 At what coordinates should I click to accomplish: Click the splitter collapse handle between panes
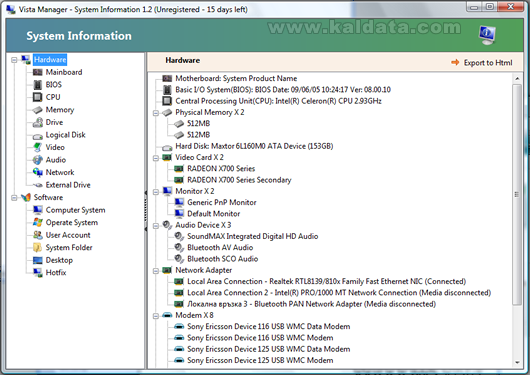click(146, 211)
